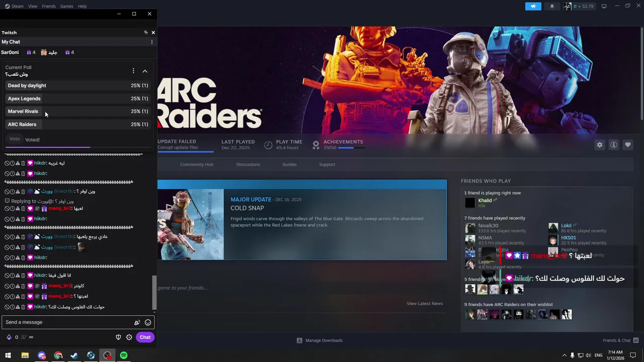Image resolution: width=644 pixels, height=362 pixels.
Task: Click the poll purple timer progress bar
Action: point(78,147)
